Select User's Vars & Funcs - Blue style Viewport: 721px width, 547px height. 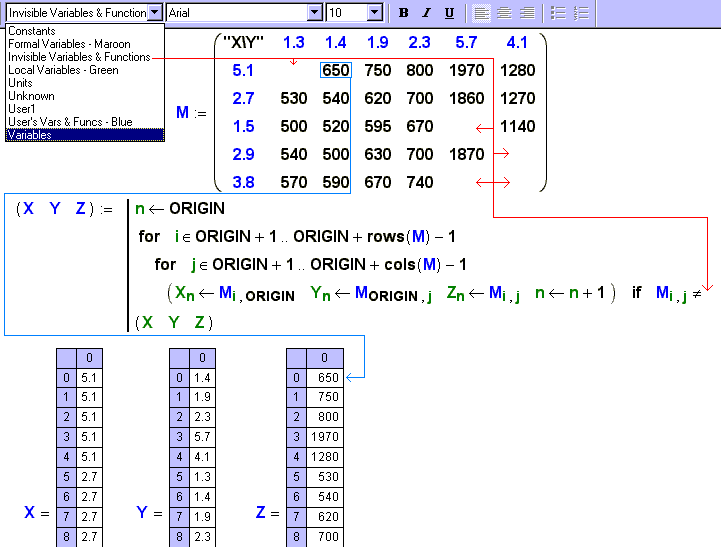(85, 122)
